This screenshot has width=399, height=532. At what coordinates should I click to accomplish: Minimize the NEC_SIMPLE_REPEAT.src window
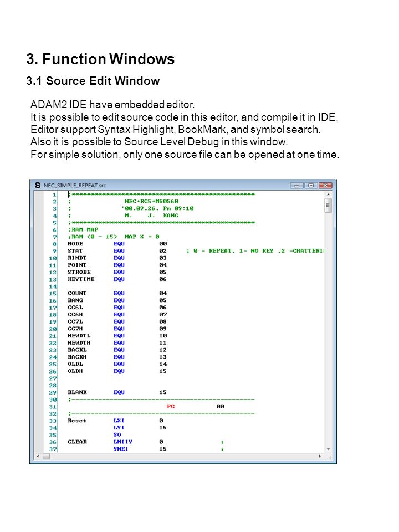[x=297, y=185]
